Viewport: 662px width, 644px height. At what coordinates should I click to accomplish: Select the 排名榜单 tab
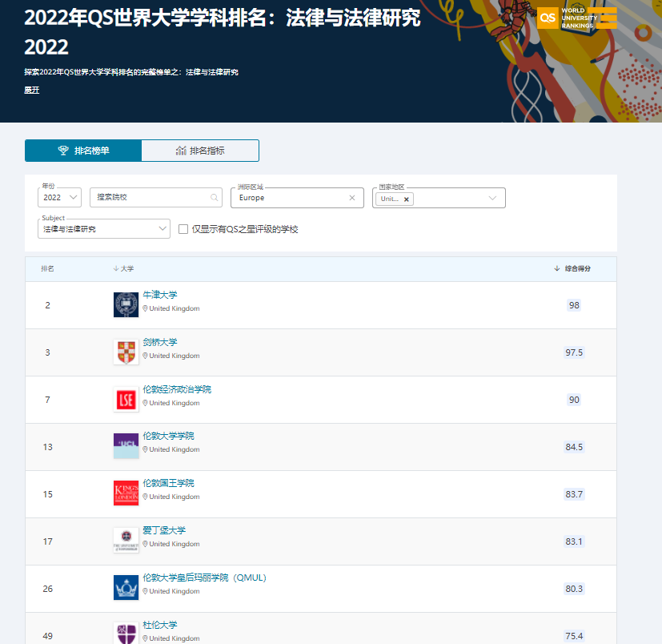point(83,151)
